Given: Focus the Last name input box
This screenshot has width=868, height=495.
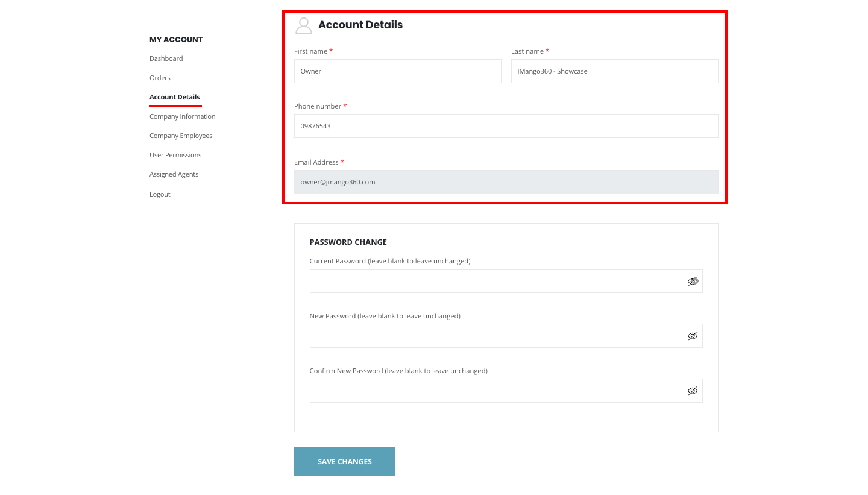Looking at the screenshot, I should [x=614, y=71].
